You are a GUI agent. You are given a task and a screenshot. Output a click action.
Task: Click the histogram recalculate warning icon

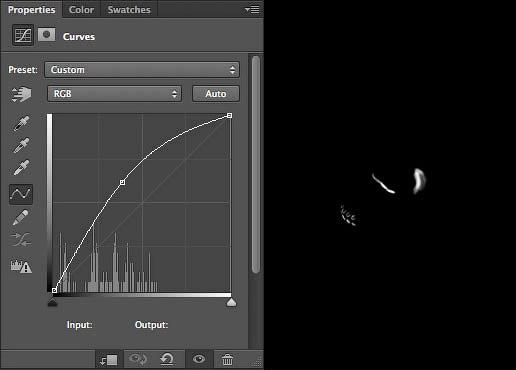[x=21, y=266]
